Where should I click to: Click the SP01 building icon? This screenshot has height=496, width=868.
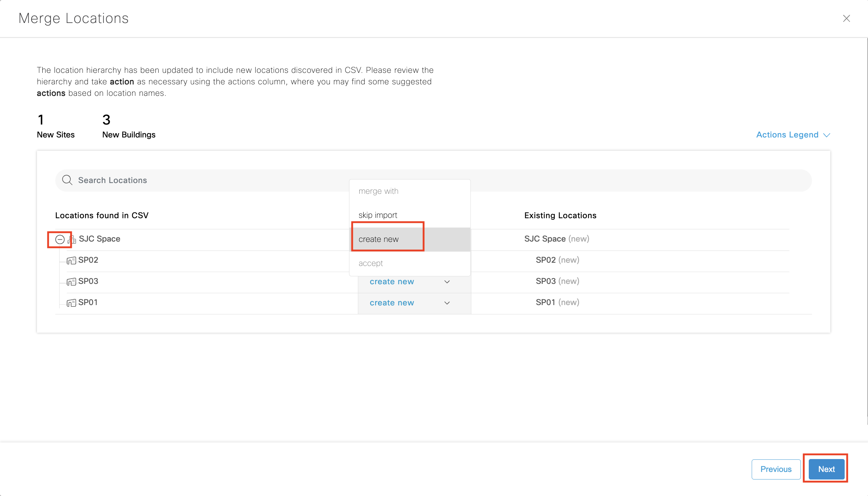(71, 303)
